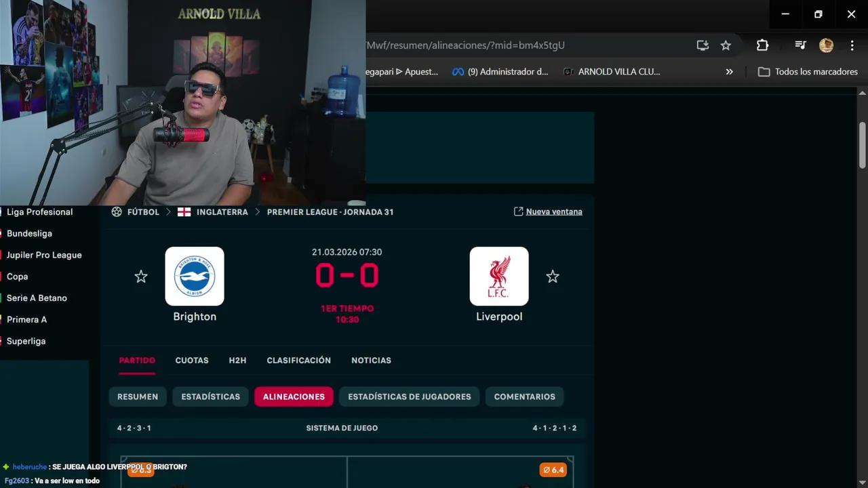Minimize the browser window
Viewport: 868px width, 488px height.
click(x=785, y=14)
